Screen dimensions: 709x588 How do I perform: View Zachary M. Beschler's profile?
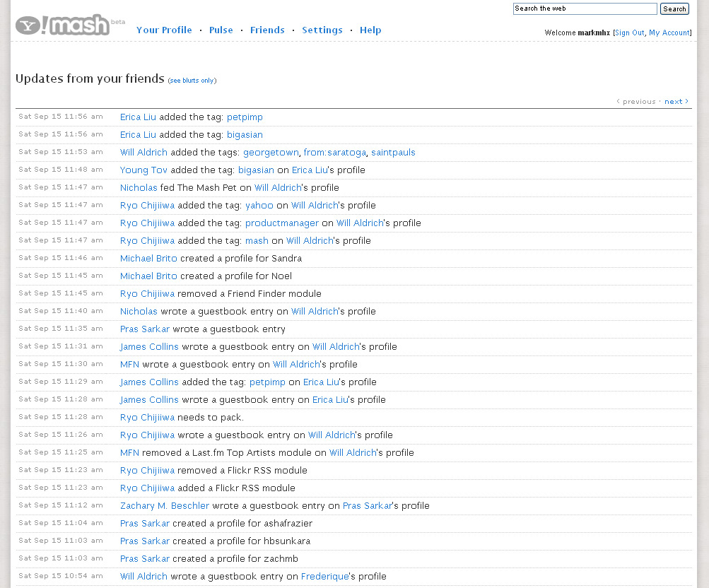pyautogui.click(x=165, y=506)
